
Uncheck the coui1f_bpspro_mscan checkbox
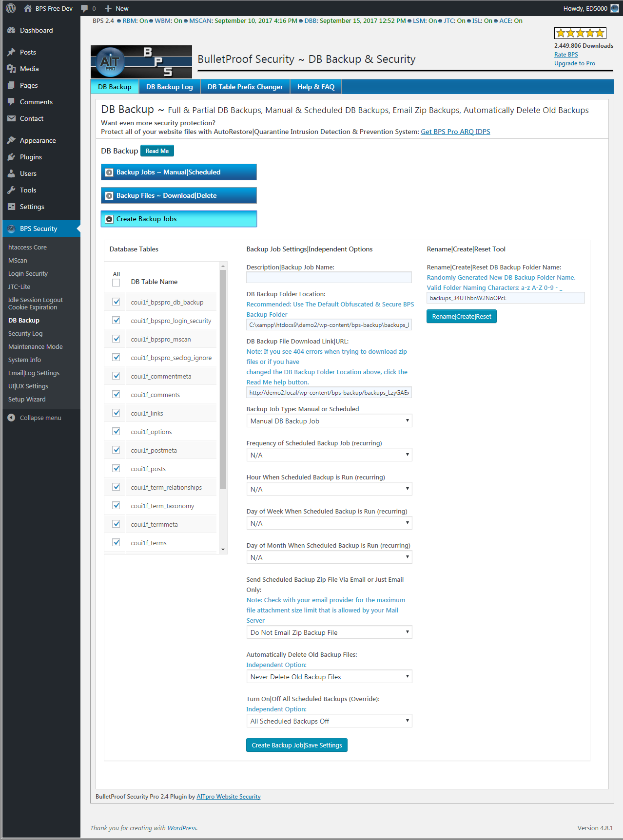(116, 339)
